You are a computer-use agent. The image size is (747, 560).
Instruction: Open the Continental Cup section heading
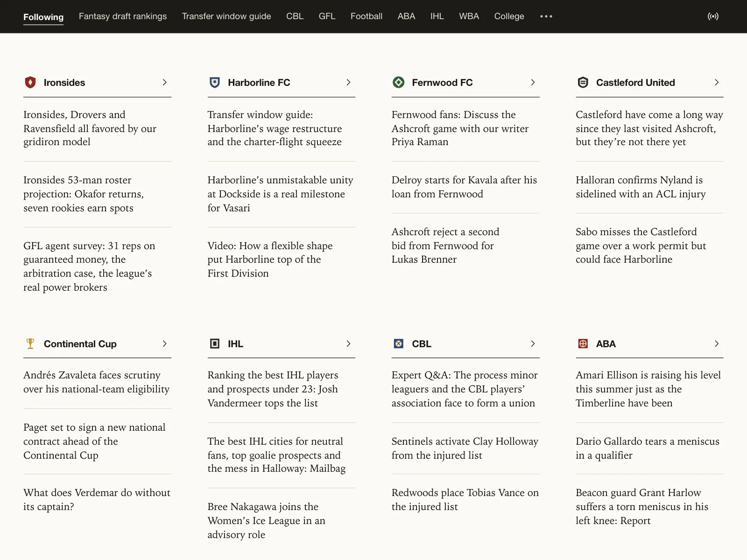[x=80, y=344]
